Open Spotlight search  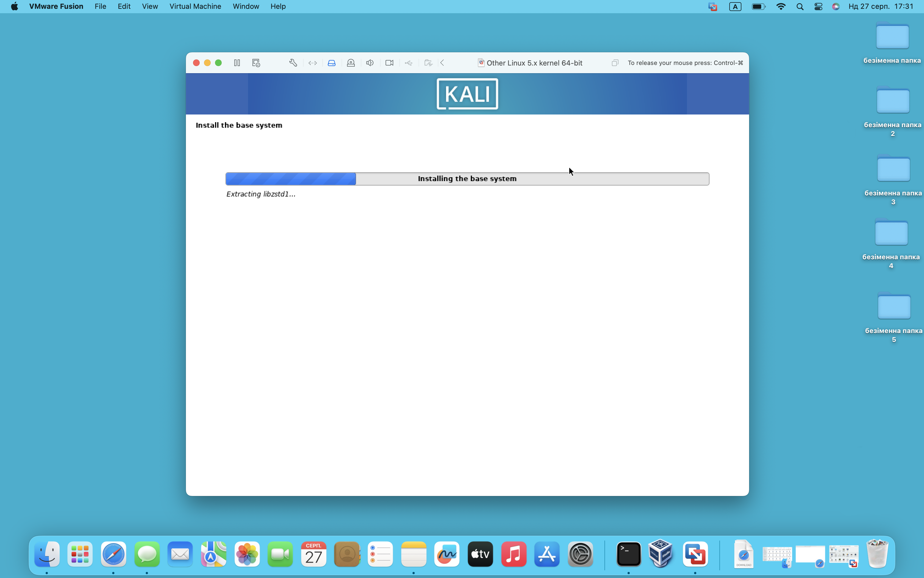tap(800, 7)
